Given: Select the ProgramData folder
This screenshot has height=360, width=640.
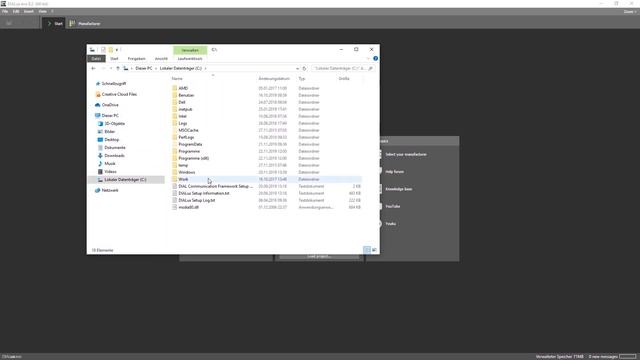Looking at the screenshot, I should [190, 144].
